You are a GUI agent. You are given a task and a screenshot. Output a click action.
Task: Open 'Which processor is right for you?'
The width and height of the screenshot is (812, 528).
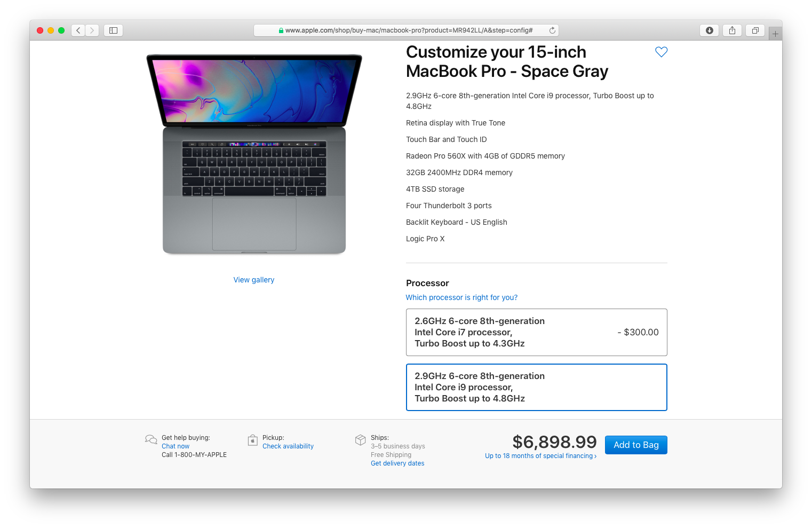tap(461, 297)
